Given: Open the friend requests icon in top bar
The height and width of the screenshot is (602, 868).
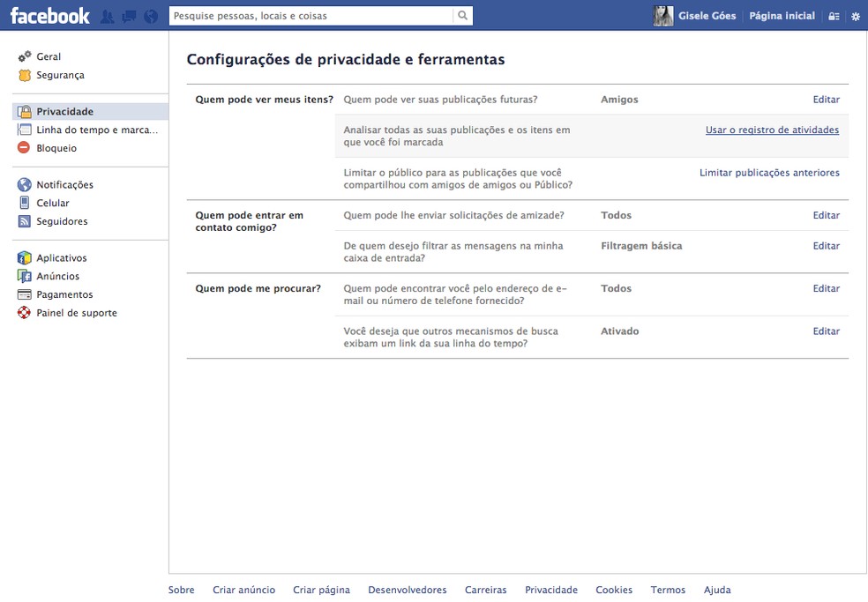Looking at the screenshot, I should click(x=105, y=15).
